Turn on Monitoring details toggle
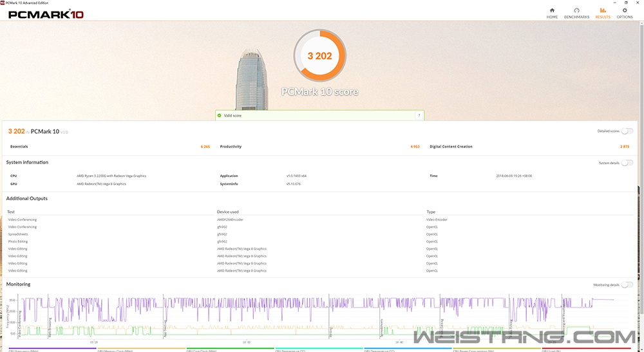Screen dimensions: 644x352 pyautogui.click(x=627, y=284)
